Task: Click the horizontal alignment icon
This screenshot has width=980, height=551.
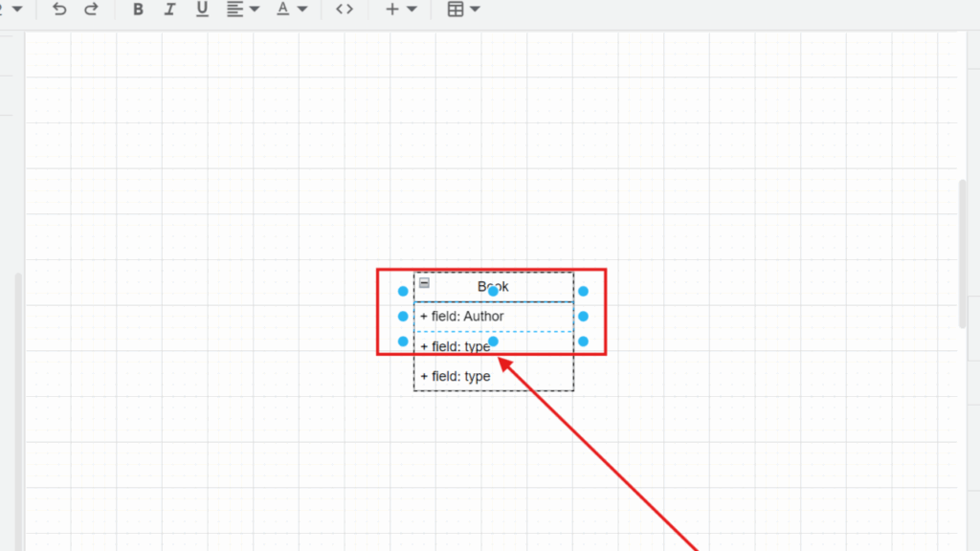Action: coord(234,9)
